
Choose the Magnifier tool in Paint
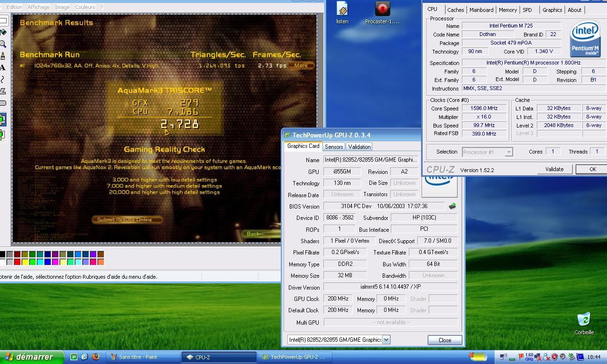click(3, 45)
